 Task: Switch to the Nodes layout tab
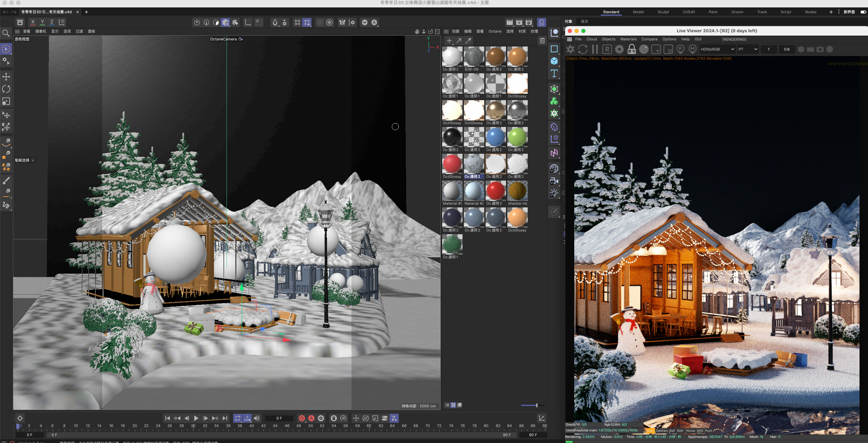811,12
